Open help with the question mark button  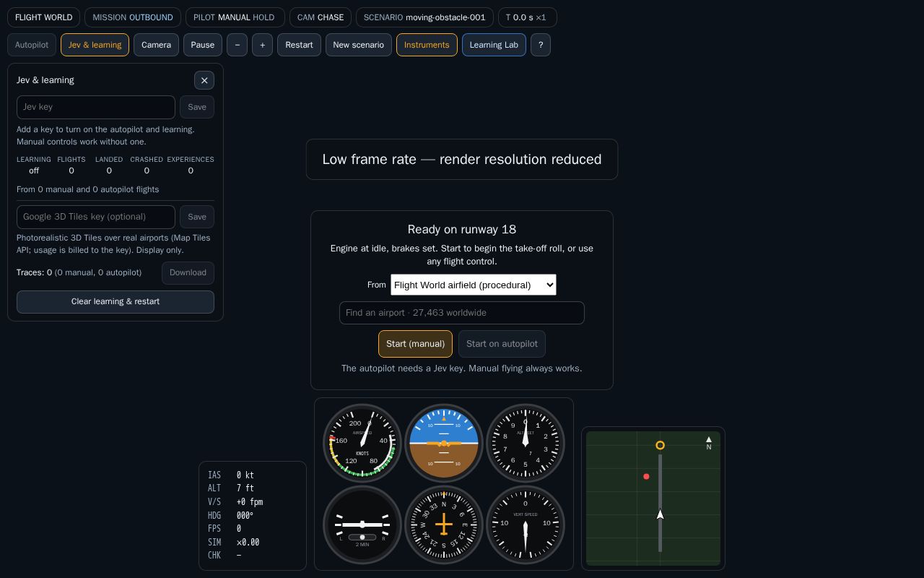541,45
